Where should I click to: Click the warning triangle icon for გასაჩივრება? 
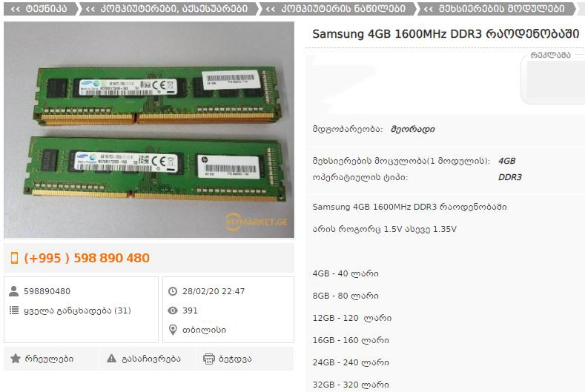111,359
